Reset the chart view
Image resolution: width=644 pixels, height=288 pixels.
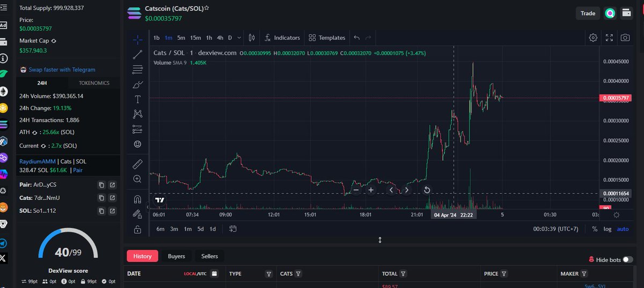427,190
